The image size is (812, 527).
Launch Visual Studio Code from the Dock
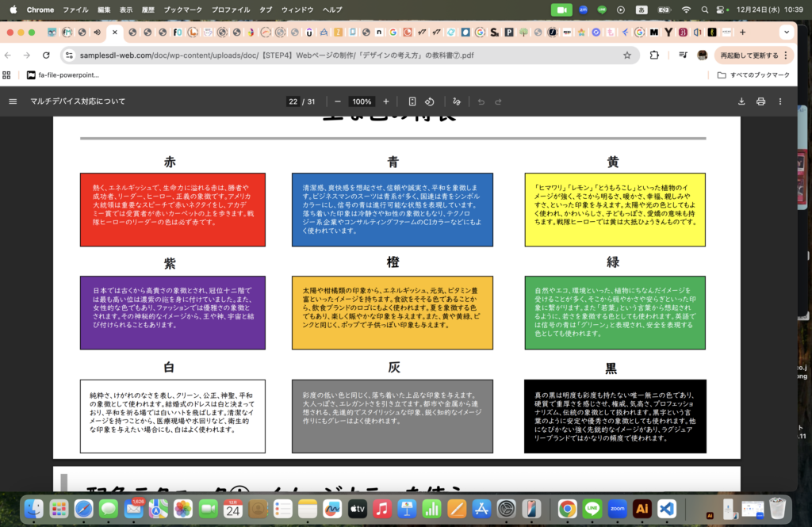(666, 508)
